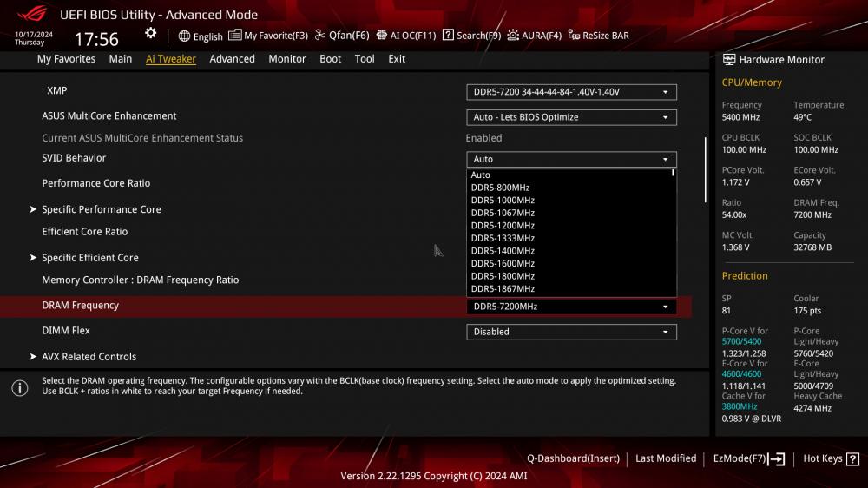
Task: Click the settings gear icon beside the clock
Action: tap(150, 33)
